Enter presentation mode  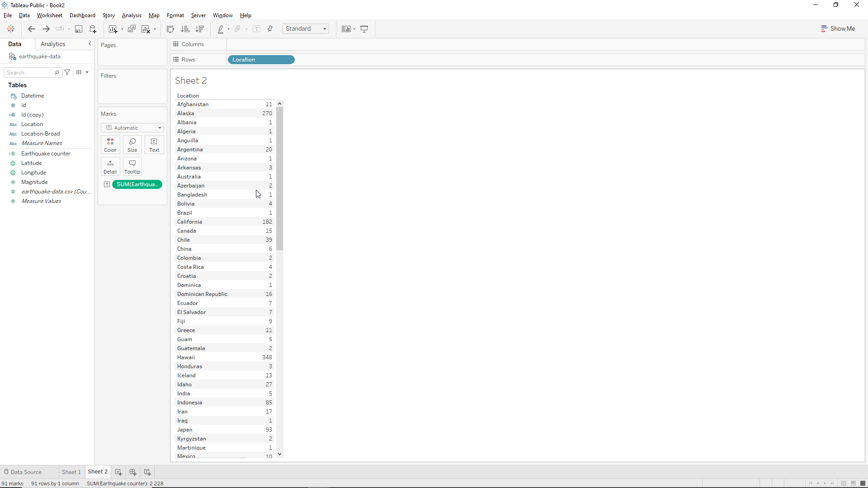point(364,29)
